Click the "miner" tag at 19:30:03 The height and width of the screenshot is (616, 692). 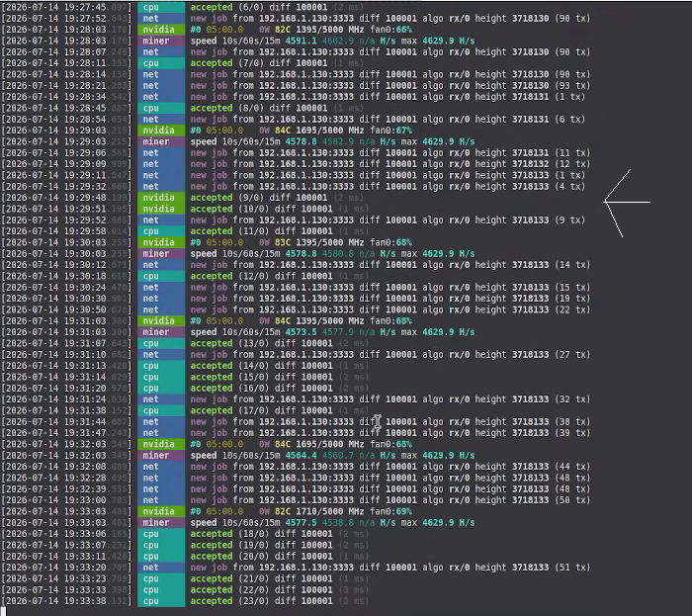161,254
